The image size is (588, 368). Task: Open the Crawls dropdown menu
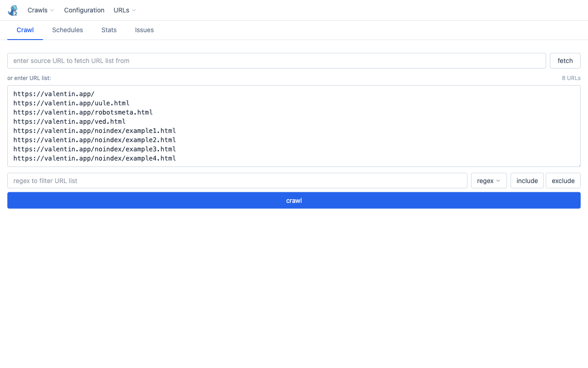[41, 10]
